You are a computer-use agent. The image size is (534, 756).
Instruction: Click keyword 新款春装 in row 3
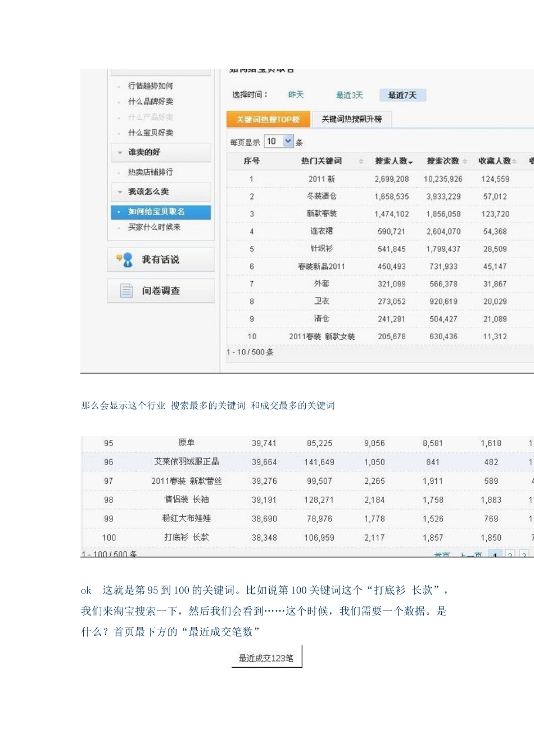322,214
